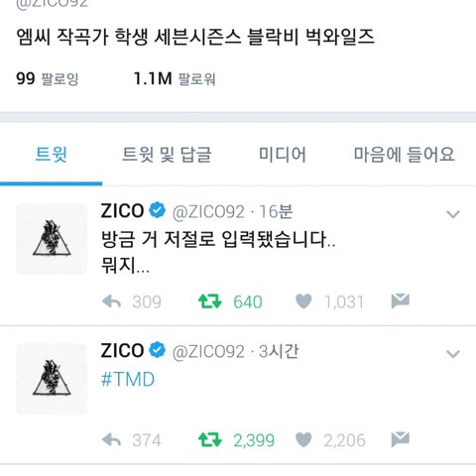Image resolution: width=476 pixels, height=476 pixels.
Task: Select the 트윗 tab
Action: pos(52,155)
